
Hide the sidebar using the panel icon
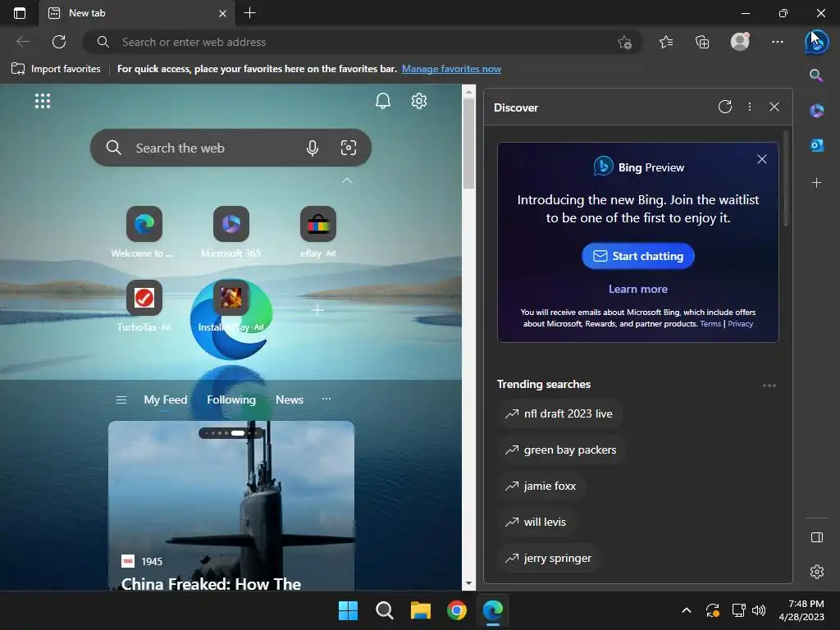point(817,537)
